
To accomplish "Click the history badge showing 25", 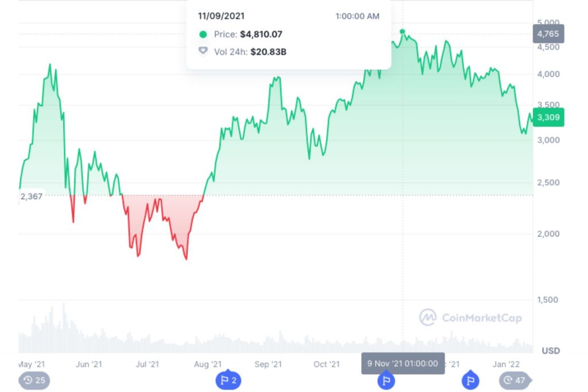I will click(x=34, y=380).
